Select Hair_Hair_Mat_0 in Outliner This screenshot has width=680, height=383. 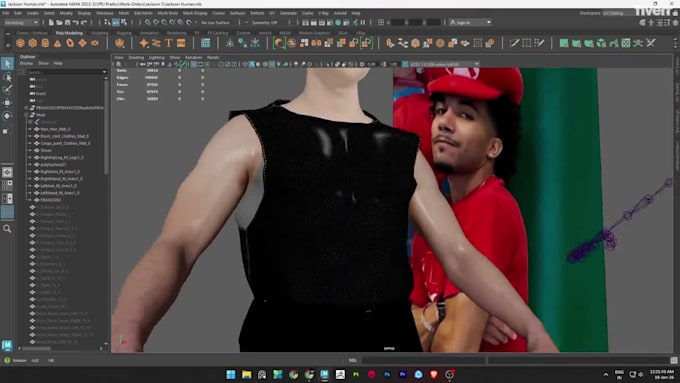[55, 129]
